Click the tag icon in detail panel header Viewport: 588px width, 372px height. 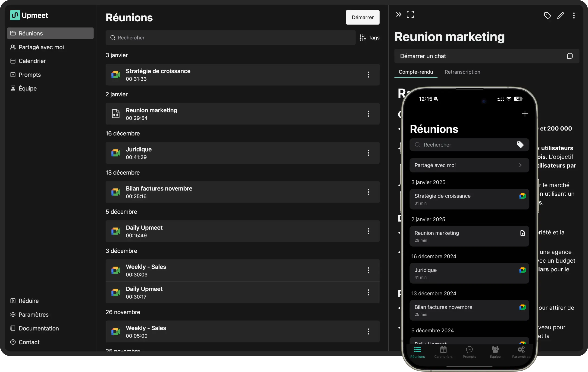coord(547,16)
